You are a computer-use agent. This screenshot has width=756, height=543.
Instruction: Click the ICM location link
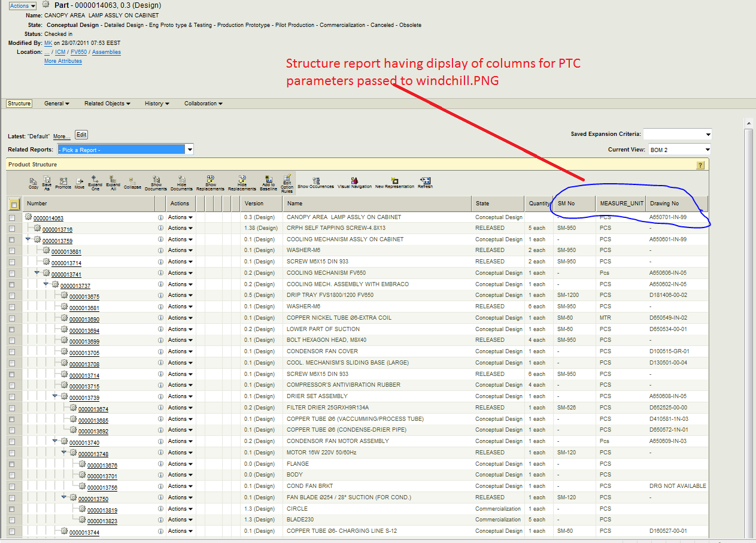coord(60,52)
